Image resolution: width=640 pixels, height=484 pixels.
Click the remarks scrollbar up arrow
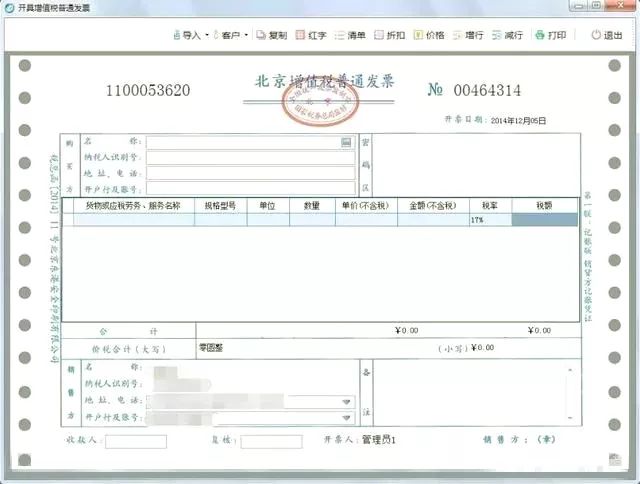570,370
